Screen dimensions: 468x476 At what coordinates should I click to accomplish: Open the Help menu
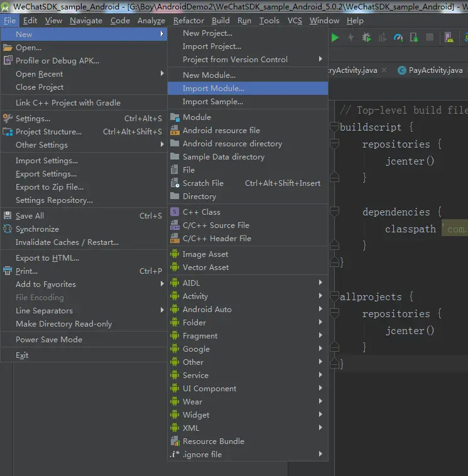[355, 21]
